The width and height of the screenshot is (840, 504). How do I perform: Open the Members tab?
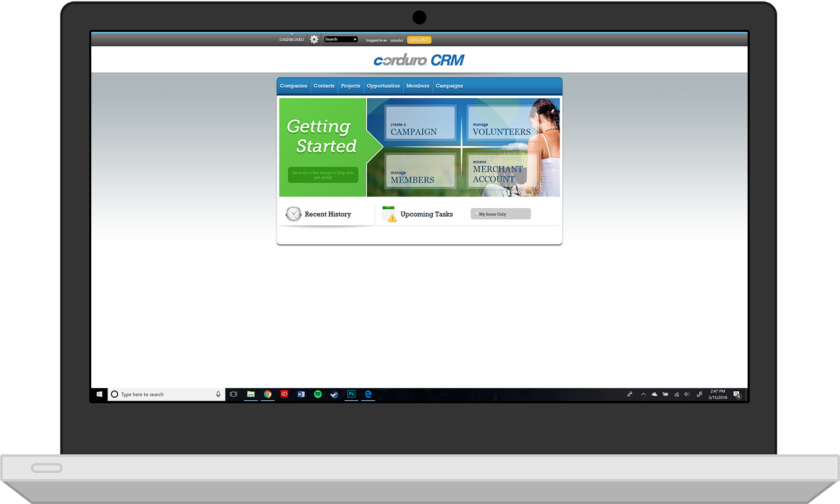(418, 86)
